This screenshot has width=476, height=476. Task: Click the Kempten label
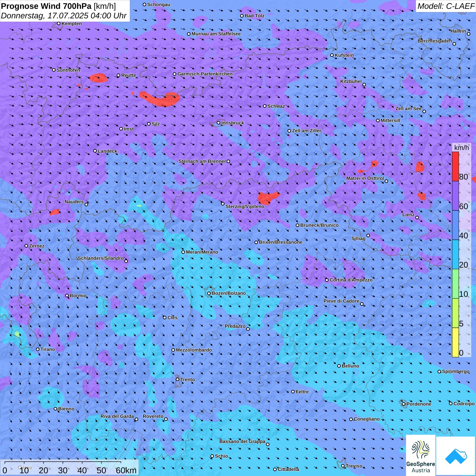[x=71, y=23]
